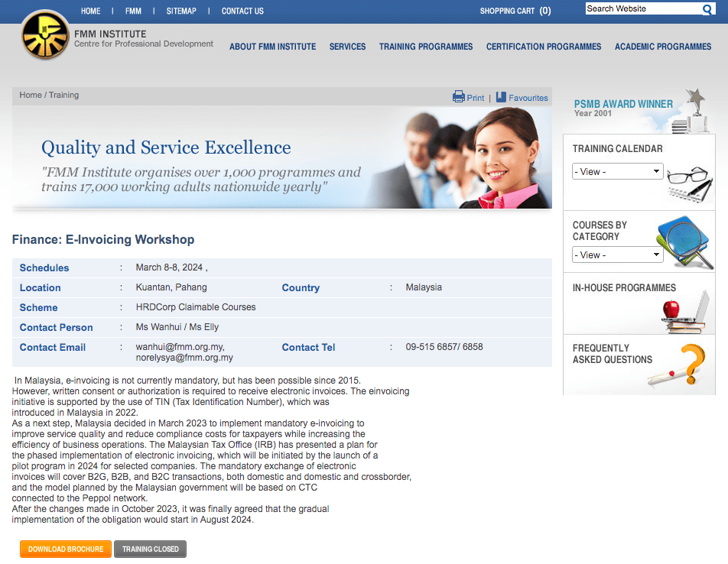Click the Print link text
Screen dimensions: 728x564
(x=476, y=98)
